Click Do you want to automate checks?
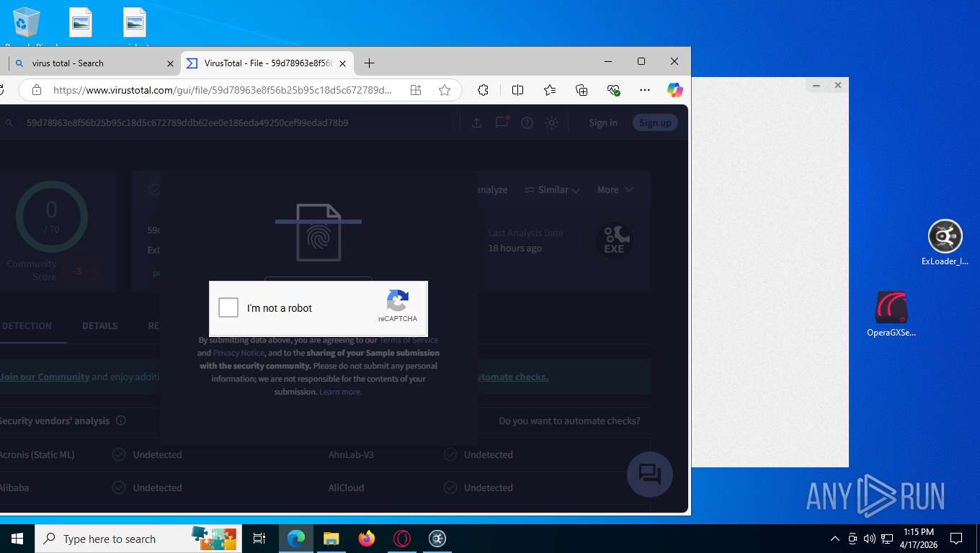Viewport: 980px width, 553px height. point(569,421)
